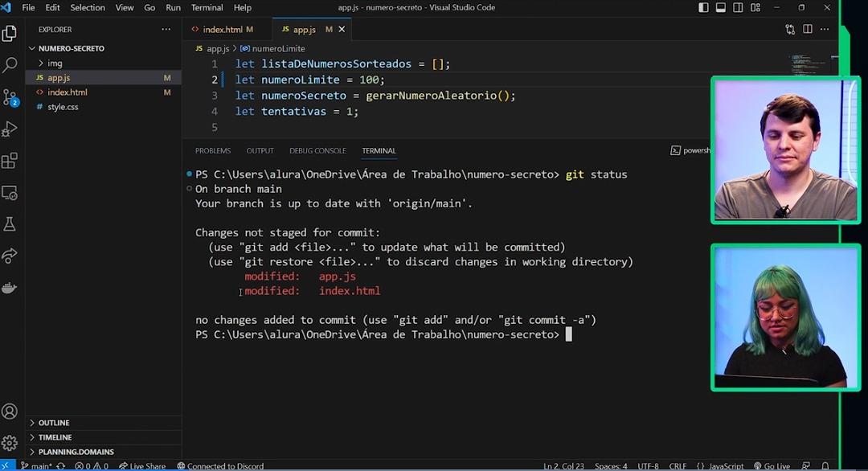Click Spaces: 4 indentation setting
The width and height of the screenshot is (868, 471).
(x=611, y=466)
